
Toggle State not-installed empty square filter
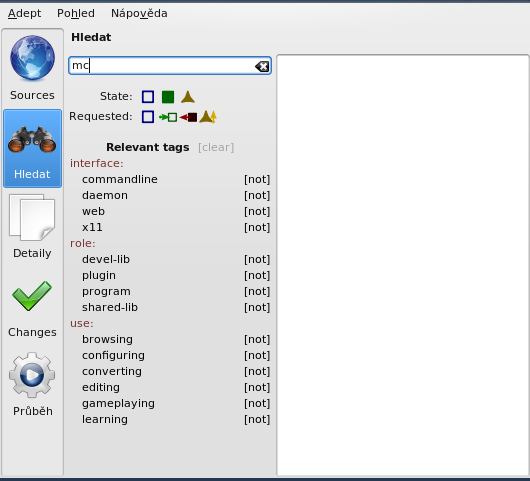click(x=148, y=97)
